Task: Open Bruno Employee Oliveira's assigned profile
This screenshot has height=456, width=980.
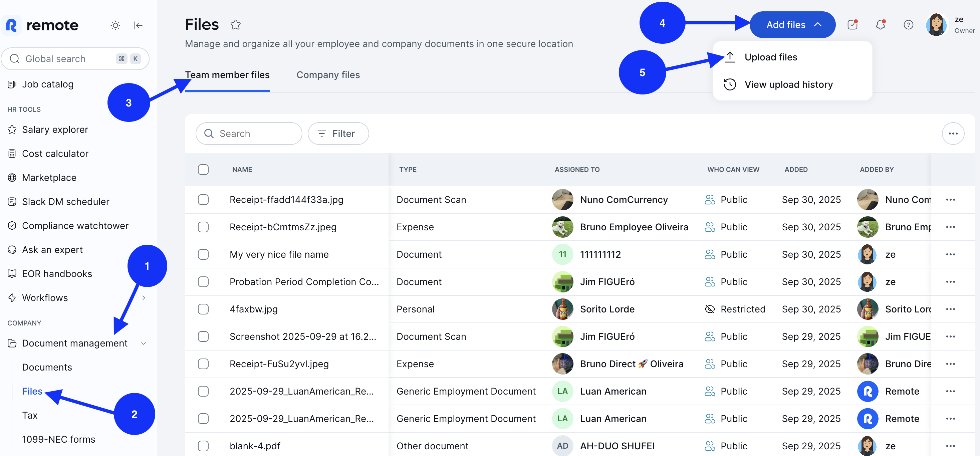Action: (634, 227)
